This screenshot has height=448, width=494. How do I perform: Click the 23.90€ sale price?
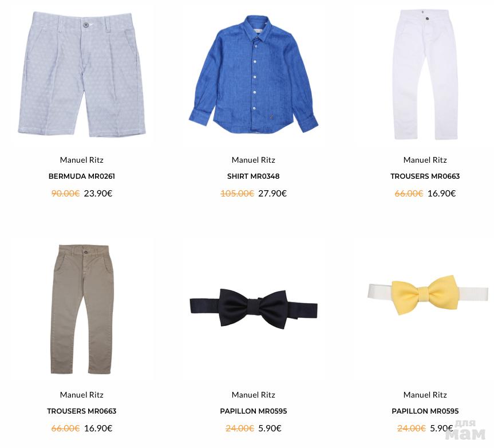click(98, 193)
